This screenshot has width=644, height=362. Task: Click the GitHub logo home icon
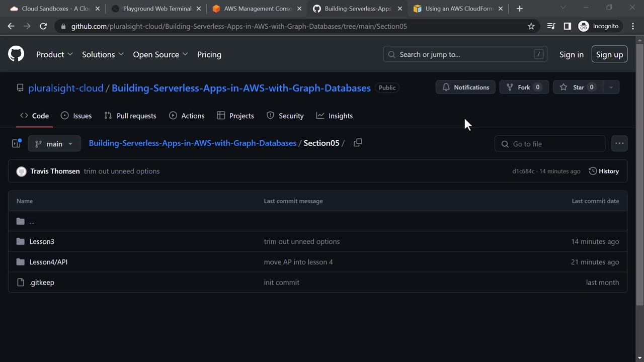point(16,54)
